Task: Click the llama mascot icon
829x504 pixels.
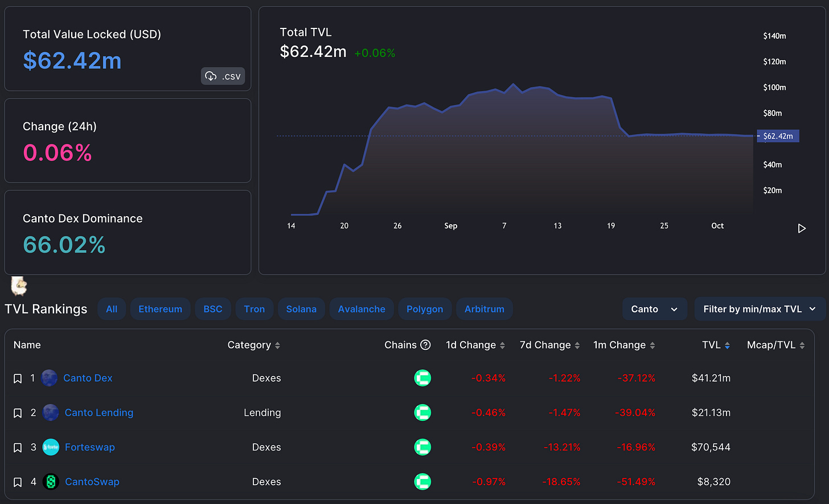Action: [x=19, y=286]
